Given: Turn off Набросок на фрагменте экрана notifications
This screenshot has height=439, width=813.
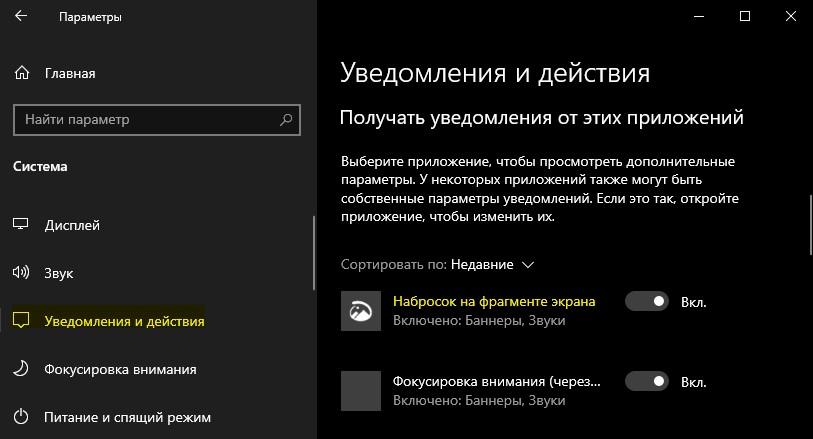Looking at the screenshot, I should point(647,301).
